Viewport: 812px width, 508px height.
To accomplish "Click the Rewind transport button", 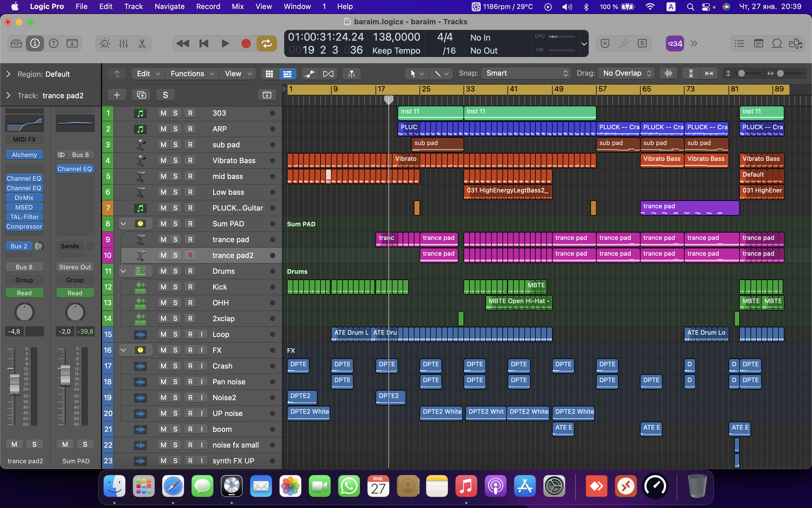I will tap(183, 43).
